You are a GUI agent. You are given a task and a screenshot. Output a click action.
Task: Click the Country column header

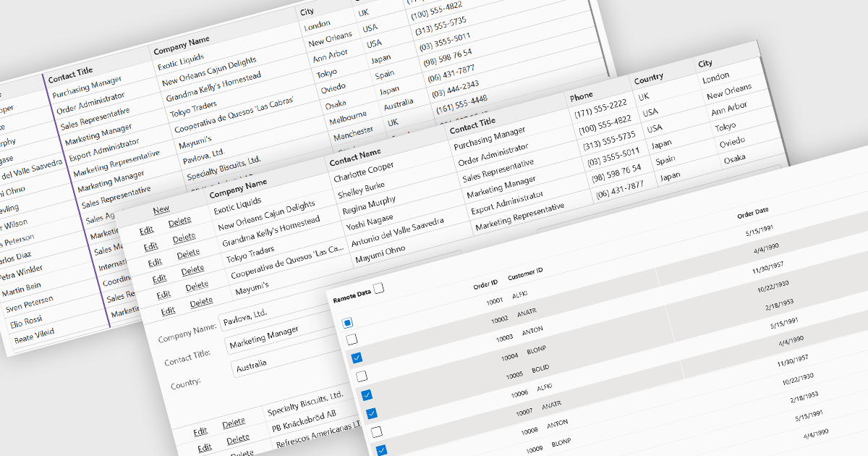648,79
